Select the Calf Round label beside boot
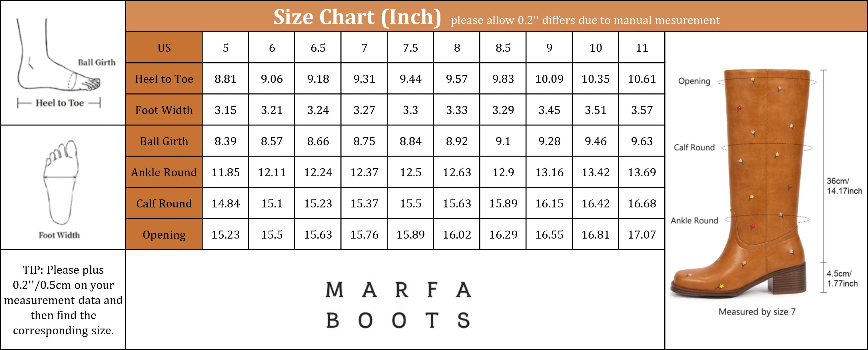 pyautogui.click(x=694, y=147)
